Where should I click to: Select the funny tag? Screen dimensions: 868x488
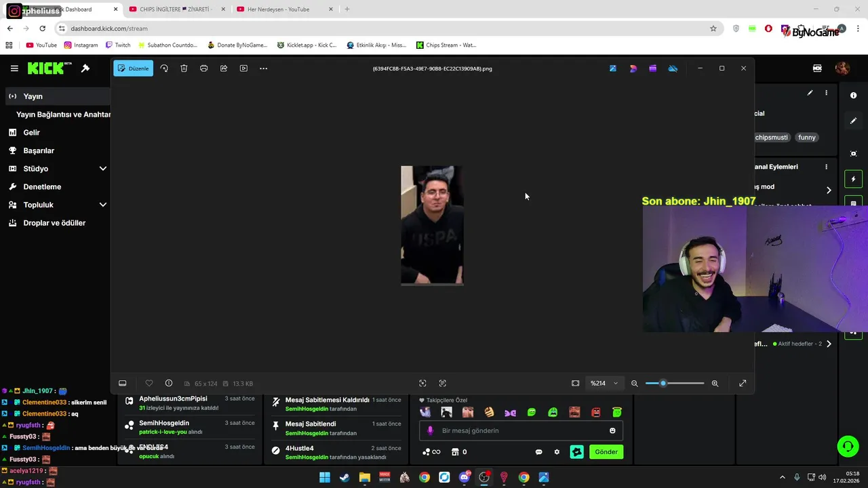[807, 138]
